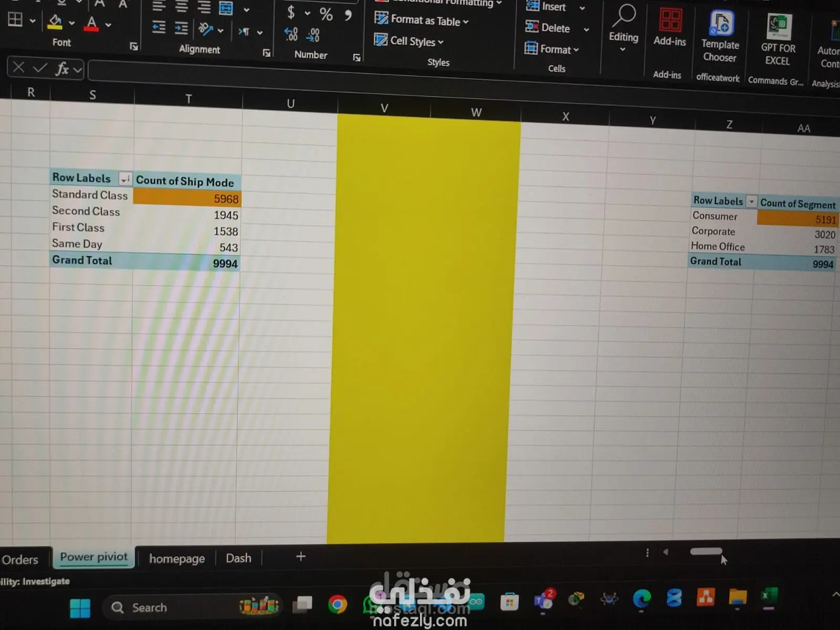Expand the Orientation dropdown arrow
The width and height of the screenshot is (840, 630).
click(x=220, y=31)
